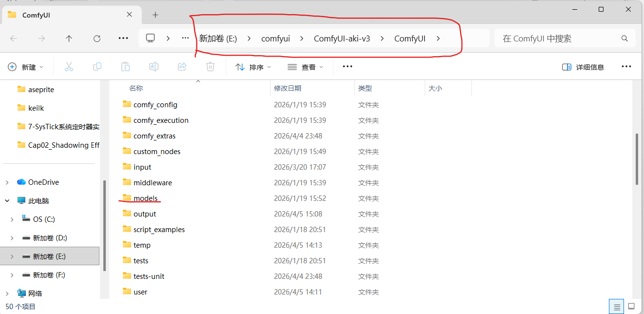Expand the 网络 tree node
The height and width of the screenshot is (314, 644).
tap(7, 294)
